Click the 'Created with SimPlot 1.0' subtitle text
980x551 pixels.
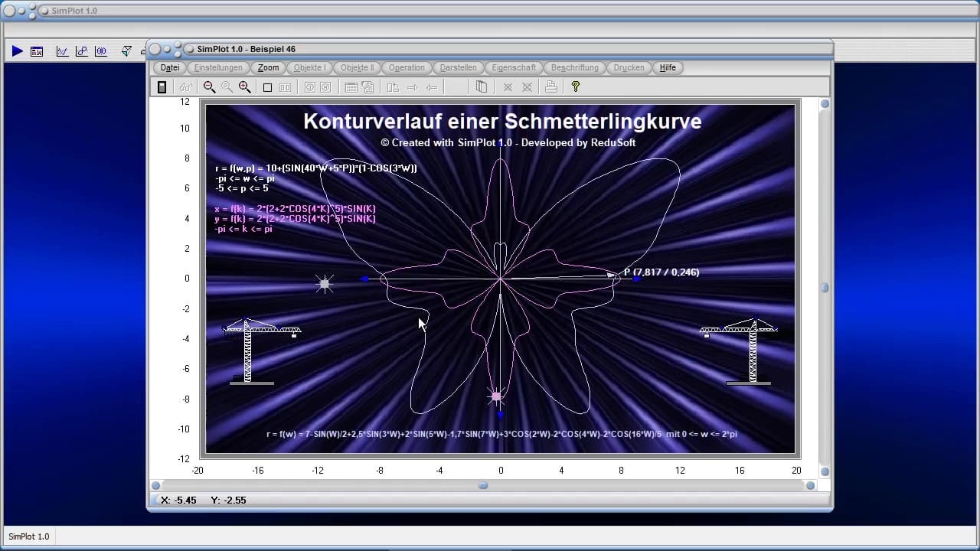[x=508, y=142]
